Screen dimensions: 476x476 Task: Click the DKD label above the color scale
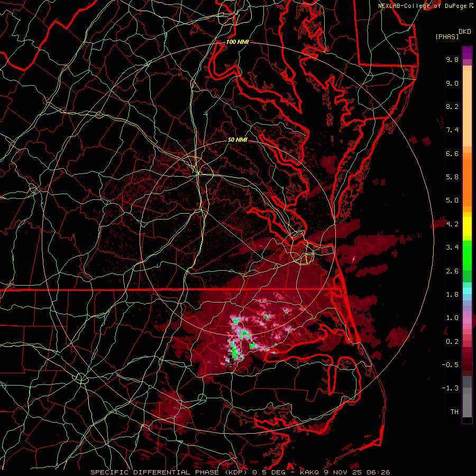(x=464, y=32)
